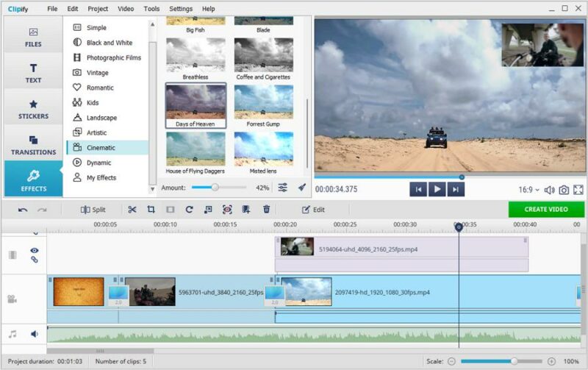The image size is (588, 370).
Task: Click the Create Video button
Action: pyautogui.click(x=546, y=210)
